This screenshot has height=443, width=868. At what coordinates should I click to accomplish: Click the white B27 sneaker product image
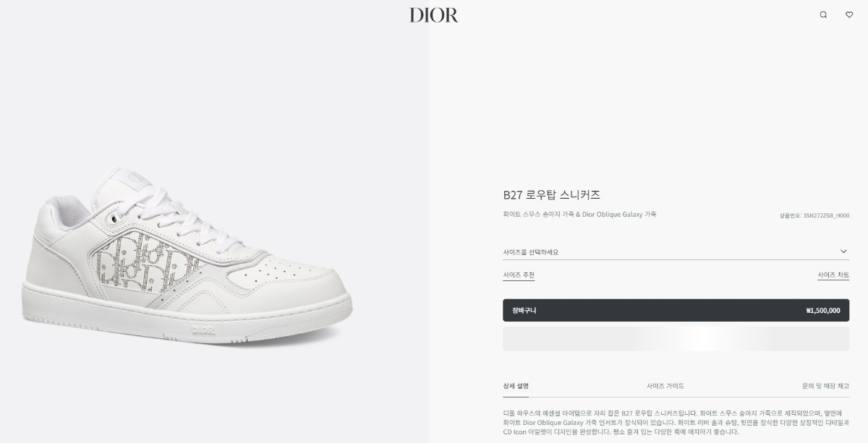[187, 255]
